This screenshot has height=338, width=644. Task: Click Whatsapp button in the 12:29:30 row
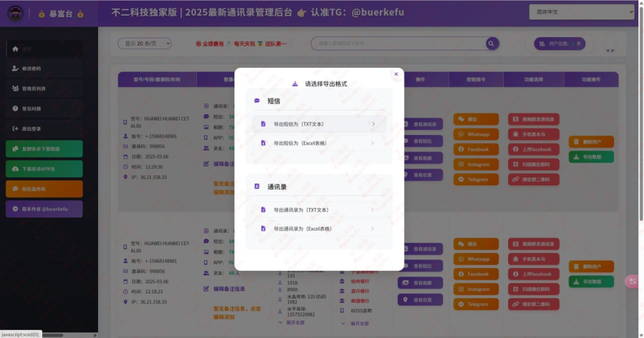pos(476,134)
